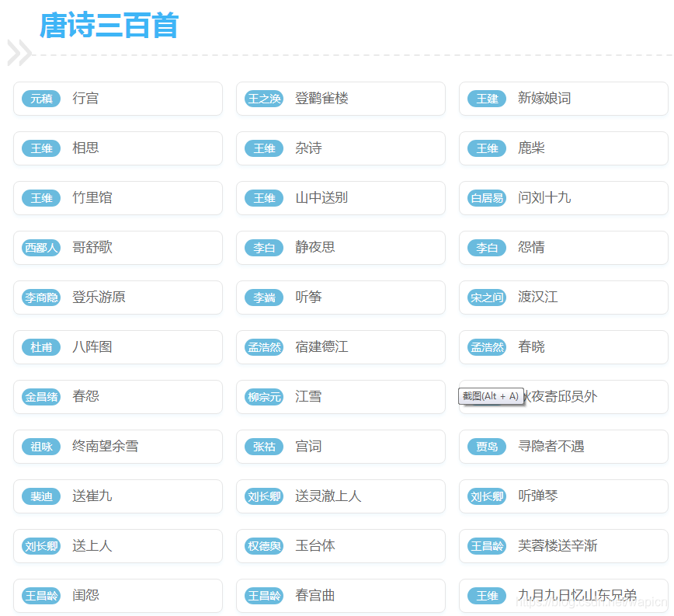674x616 pixels.
Task: Click the 西鄙人 author tag
Action: 41,248
